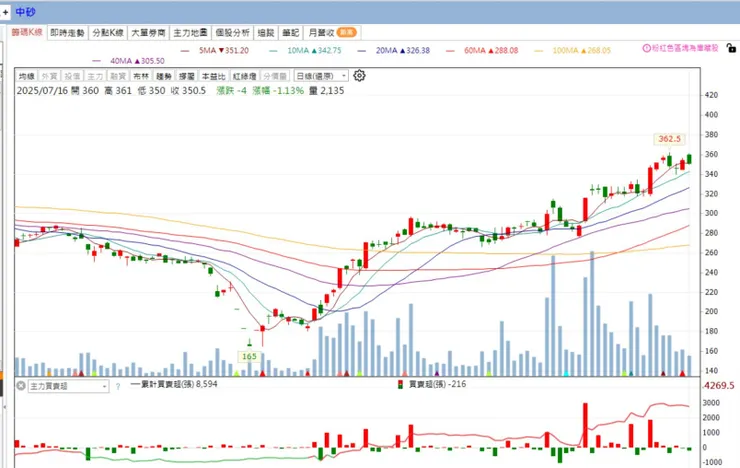This screenshot has width=740, height=468.
Task: Open the 大量券商 tab
Action: [148, 33]
